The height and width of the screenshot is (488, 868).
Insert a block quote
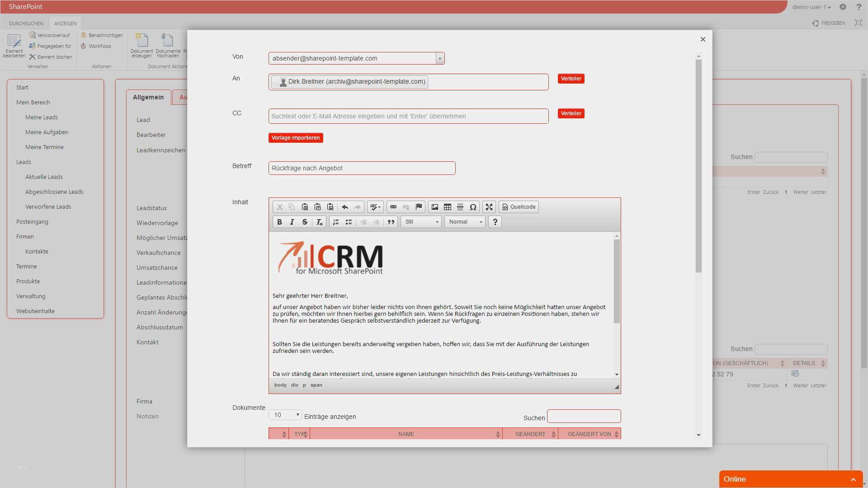(x=391, y=222)
